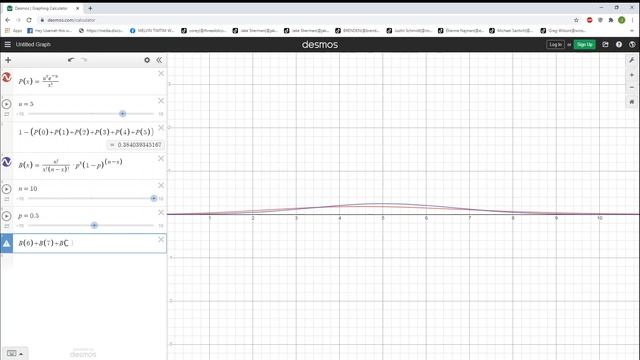Rename the Untitled Graph title
Viewport: 640px width, 360px height.
(x=33, y=44)
